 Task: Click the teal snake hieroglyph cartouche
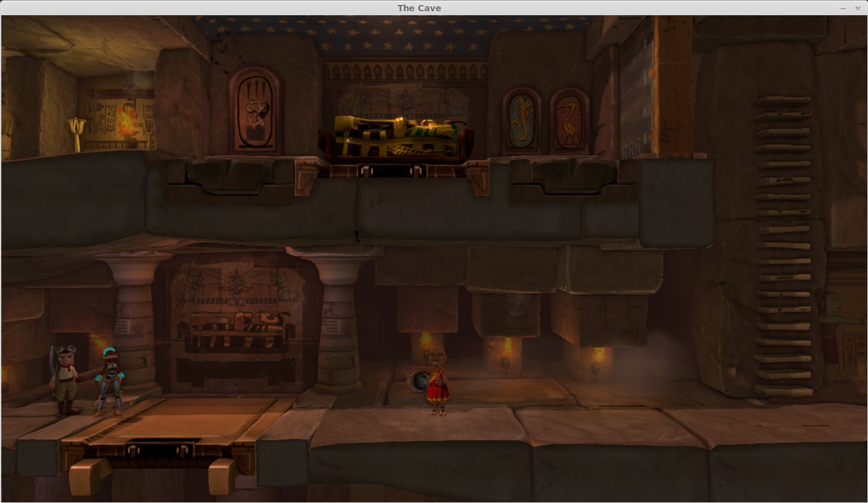click(x=521, y=121)
